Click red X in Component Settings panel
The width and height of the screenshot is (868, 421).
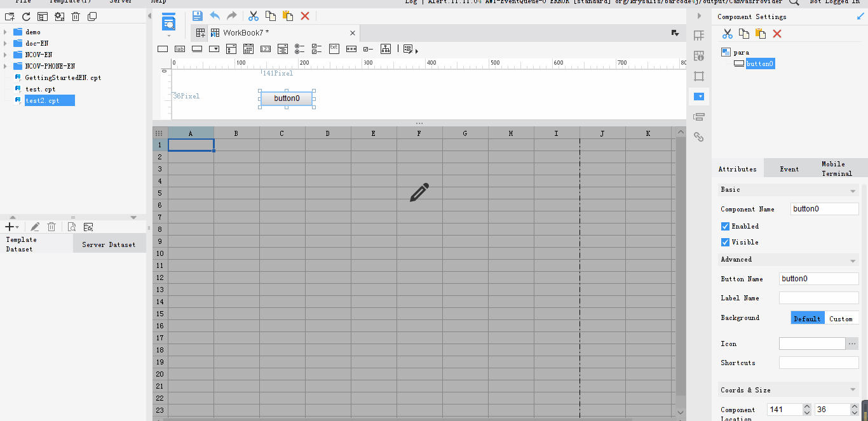[x=776, y=34]
